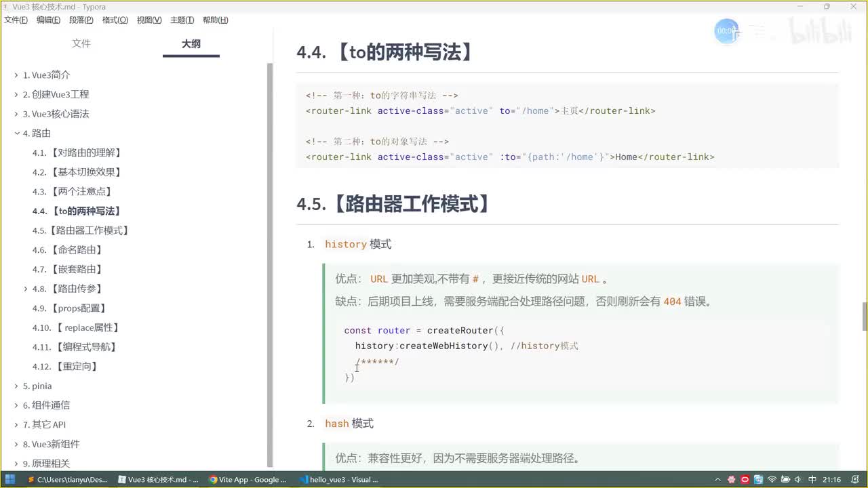Open outline item 4.12.【重定向】

(67, 367)
